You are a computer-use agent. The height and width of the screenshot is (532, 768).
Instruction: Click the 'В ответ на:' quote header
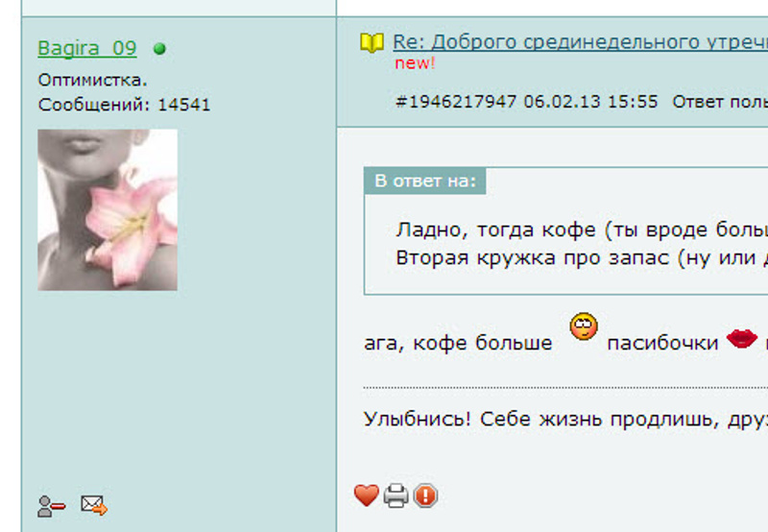[425, 181]
